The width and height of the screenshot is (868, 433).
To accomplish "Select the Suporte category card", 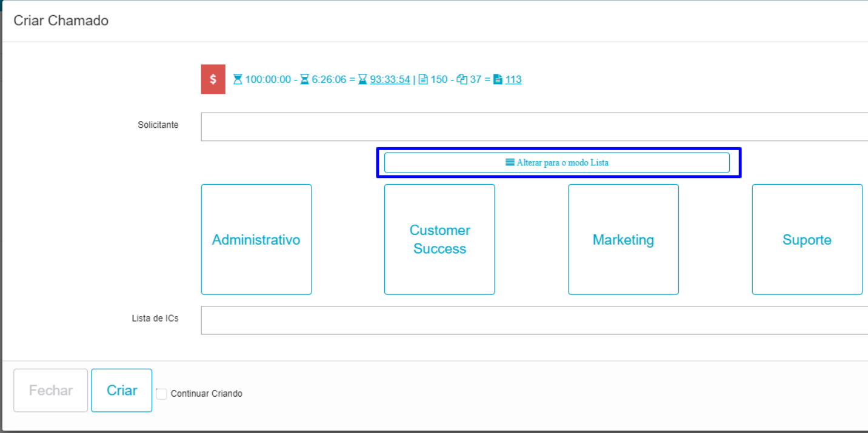I will (807, 240).
